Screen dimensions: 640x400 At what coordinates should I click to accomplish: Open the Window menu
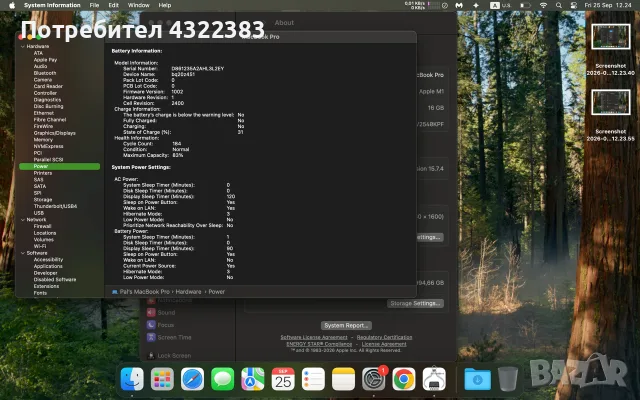pos(139,5)
